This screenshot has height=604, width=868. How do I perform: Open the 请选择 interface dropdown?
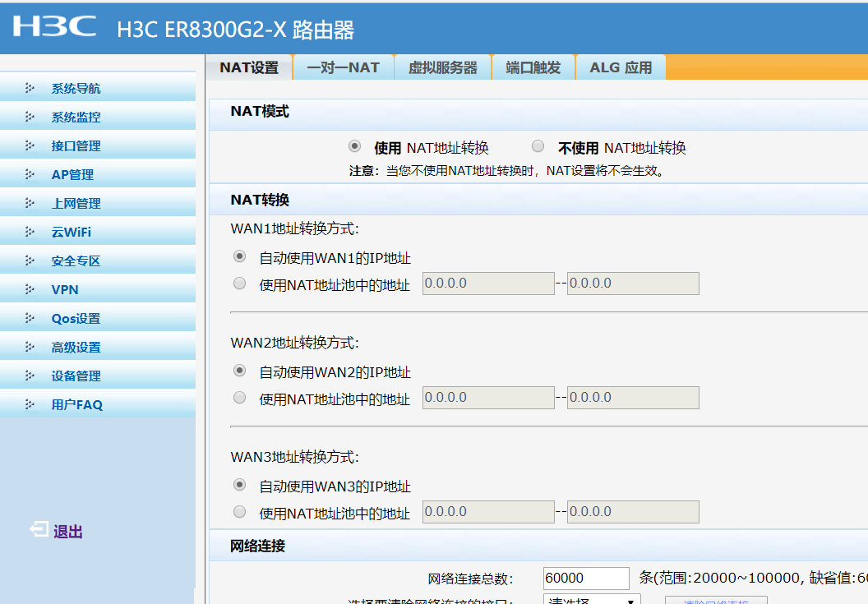592,599
